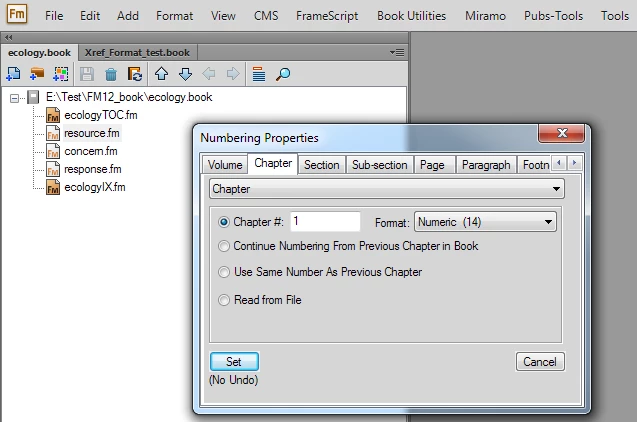The height and width of the screenshot is (422, 637).
Task: Open the Format menu
Action: pyautogui.click(x=174, y=16)
